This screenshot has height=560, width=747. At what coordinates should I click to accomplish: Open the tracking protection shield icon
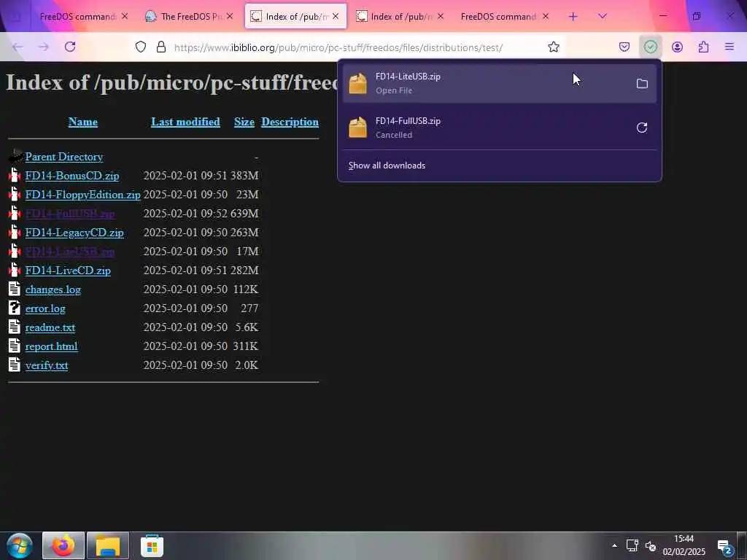tap(141, 47)
